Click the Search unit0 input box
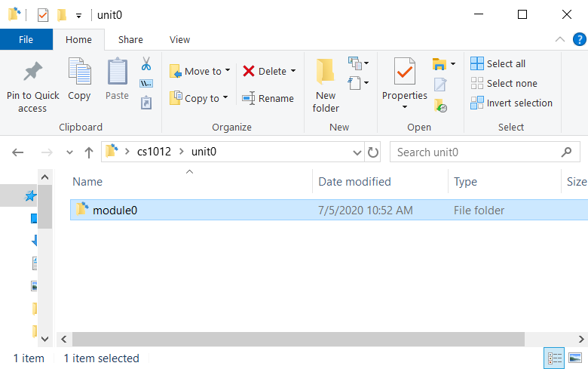 [x=475, y=152]
